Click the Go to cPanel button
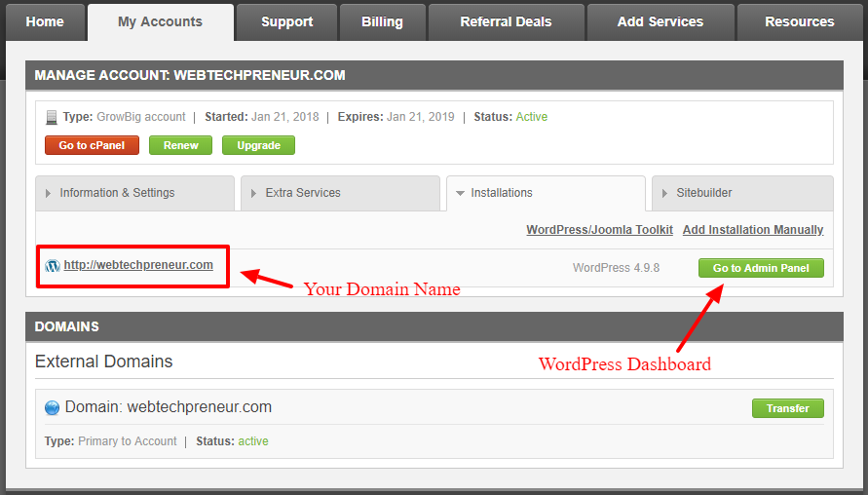This screenshot has height=495, width=868. point(92,145)
